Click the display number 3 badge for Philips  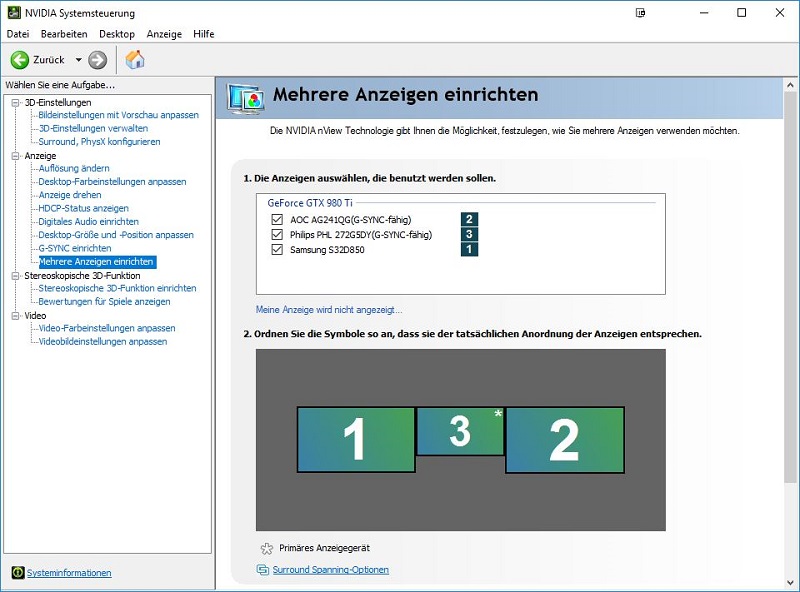(469, 234)
